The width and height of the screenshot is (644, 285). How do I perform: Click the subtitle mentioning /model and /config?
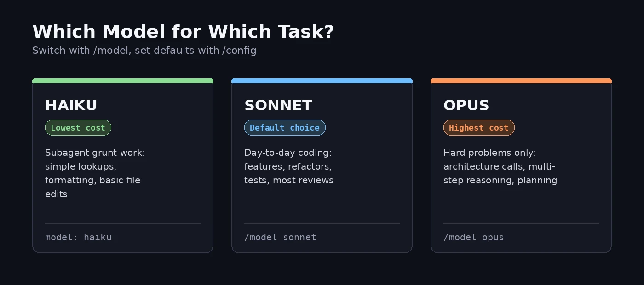[x=144, y=50]
